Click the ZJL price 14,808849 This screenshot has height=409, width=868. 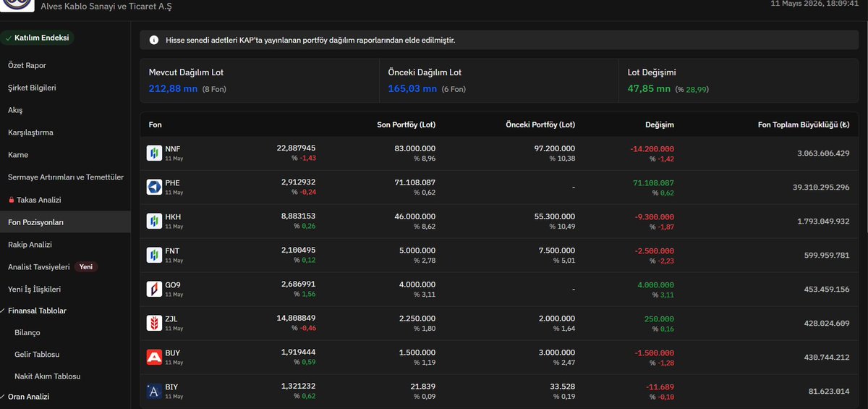click(296, 318)
